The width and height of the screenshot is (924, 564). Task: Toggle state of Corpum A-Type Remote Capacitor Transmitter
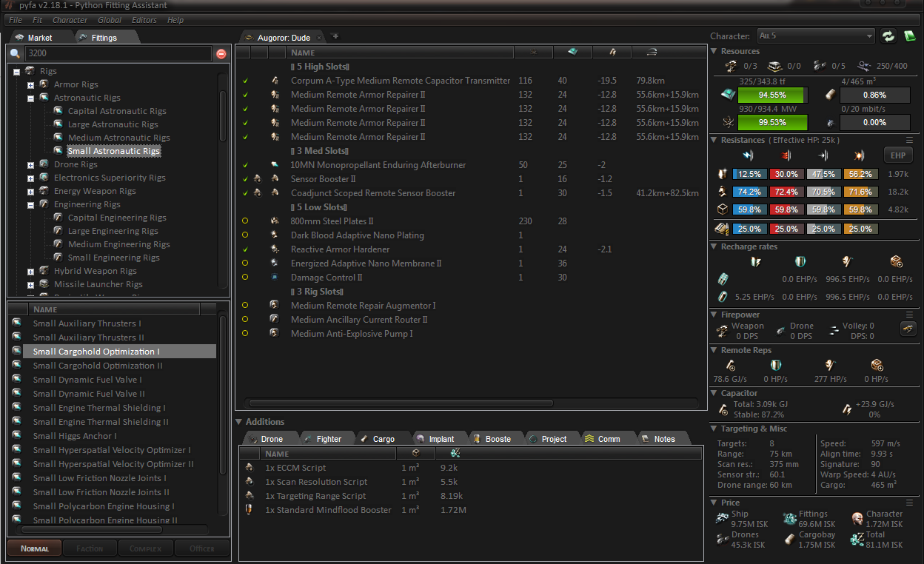coord(245,81)
